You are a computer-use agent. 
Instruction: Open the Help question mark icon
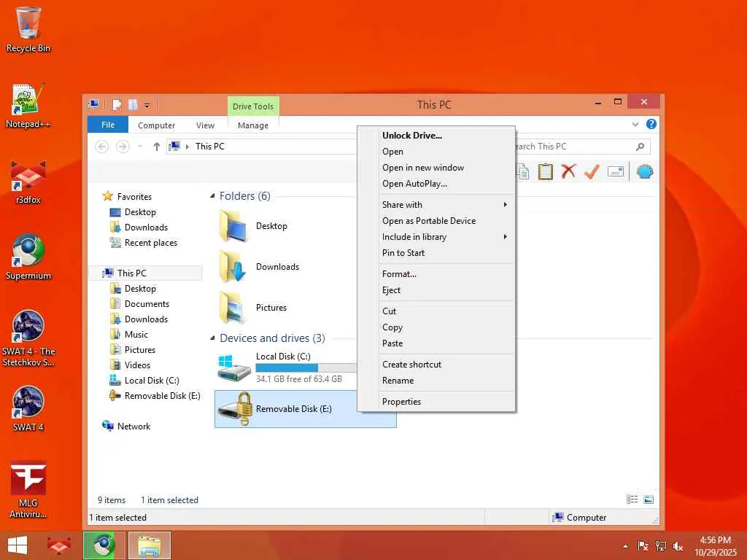(x=651, y=124)
